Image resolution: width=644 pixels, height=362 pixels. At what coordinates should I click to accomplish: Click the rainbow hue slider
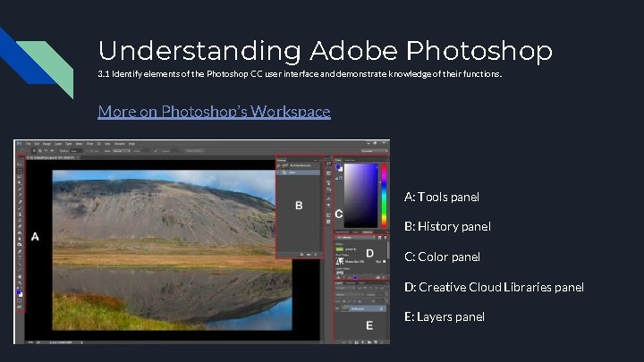pos(384,196)
